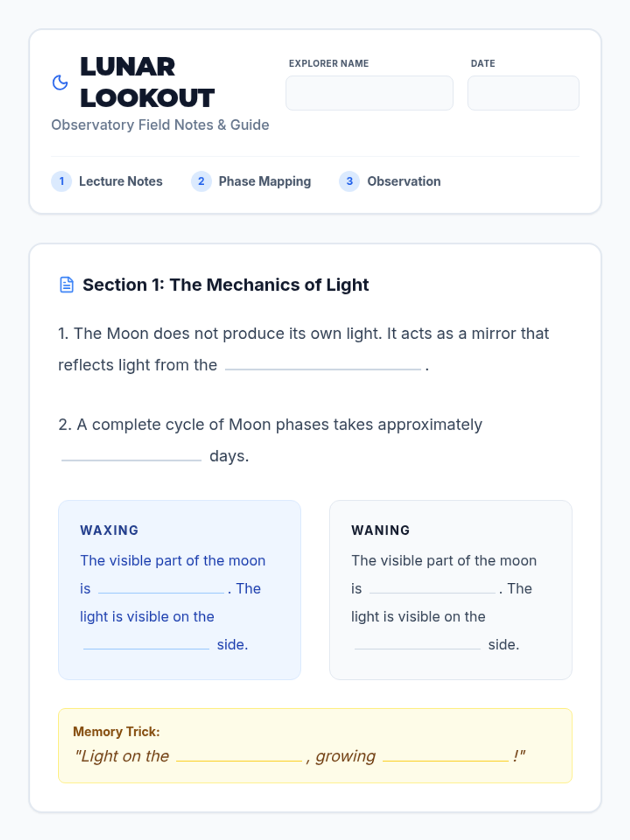Viewport: 630px width, 840px height.
Task: Click the Date input box
Action: click(x=523, y=93)
